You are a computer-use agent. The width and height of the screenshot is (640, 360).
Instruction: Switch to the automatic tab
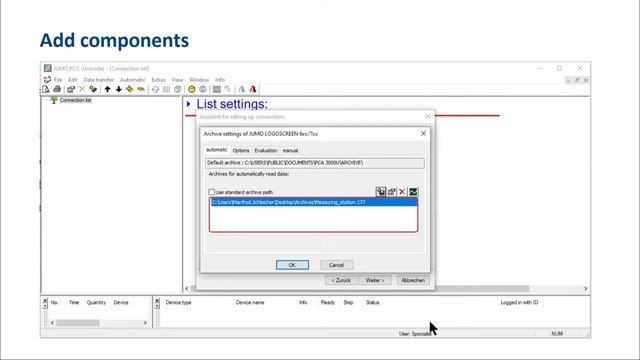point(216,150)
